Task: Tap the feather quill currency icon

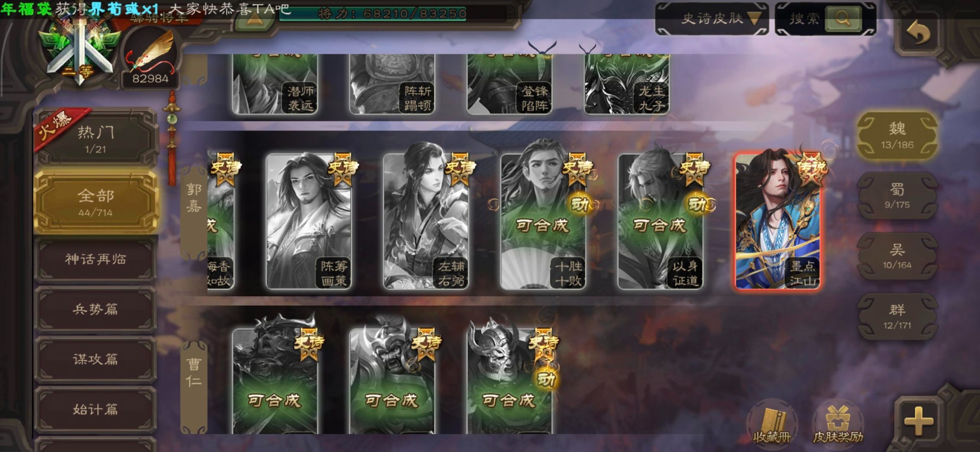Action: [x=151, y=57]
